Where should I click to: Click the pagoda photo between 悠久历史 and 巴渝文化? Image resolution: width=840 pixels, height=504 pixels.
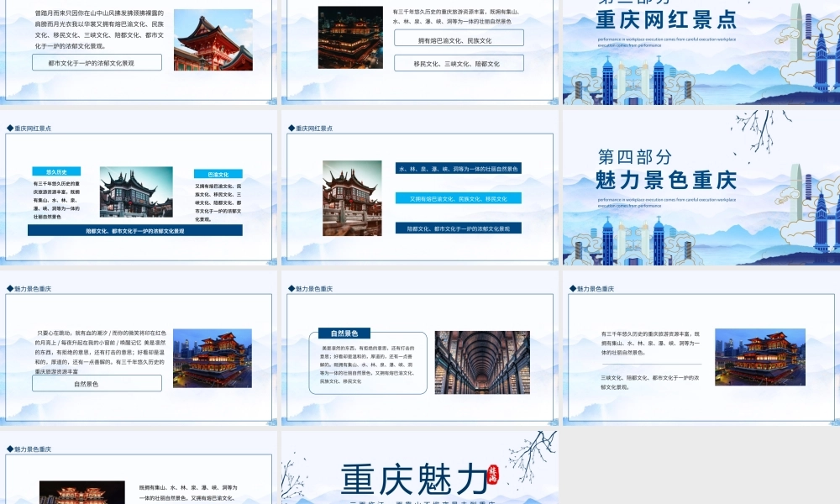(x=137, y=192)
